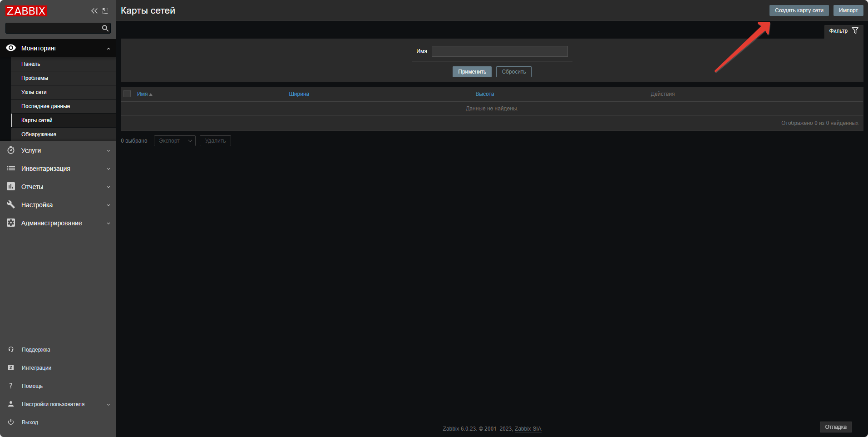
Task: Sort the table by Ширина column
Action: pos(299,94)
